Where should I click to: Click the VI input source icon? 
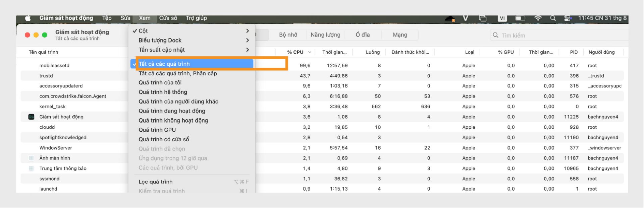pyautogui.click(x=502, y=18)
